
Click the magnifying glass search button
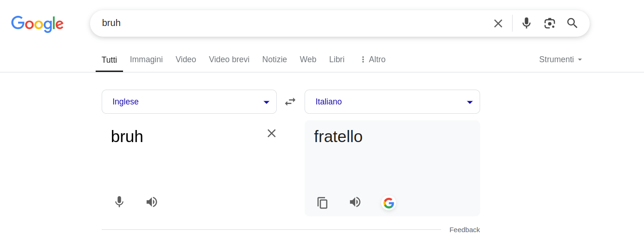pos(572,23)
